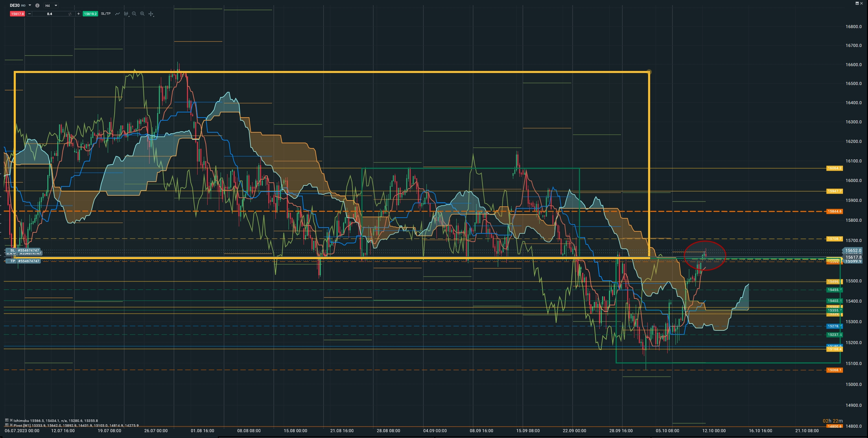Toggle the SL/TP option
Image resolution: width=868 pixels, height=438 pixels.
(106, 14)
